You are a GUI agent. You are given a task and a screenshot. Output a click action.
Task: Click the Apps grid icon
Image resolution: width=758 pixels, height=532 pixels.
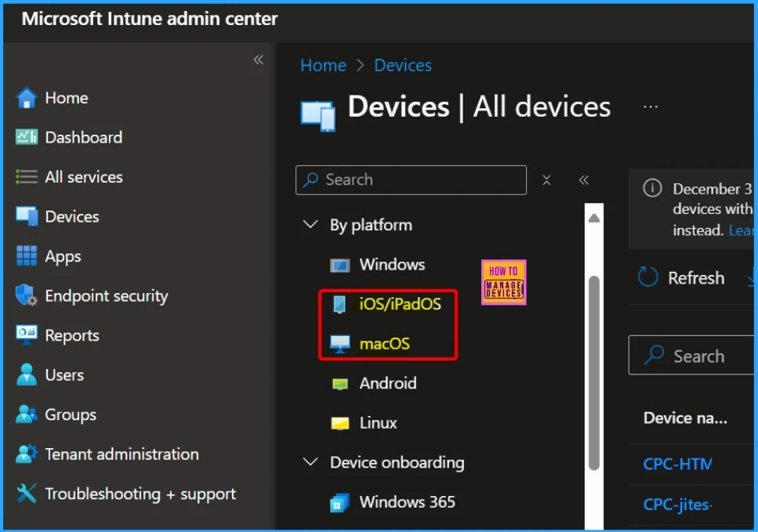(27, 256)
